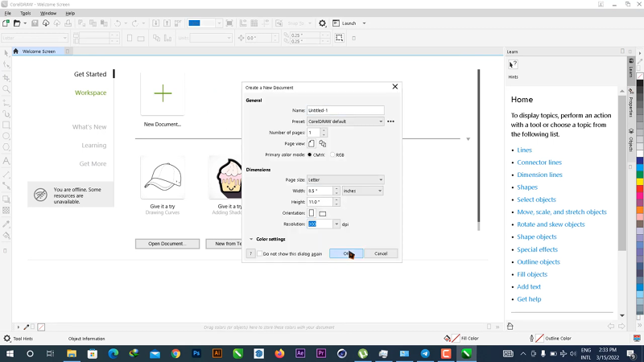Click the Width value stepper arrows
This screenshot has width=644, height=362.
click(x=336, y=191)
